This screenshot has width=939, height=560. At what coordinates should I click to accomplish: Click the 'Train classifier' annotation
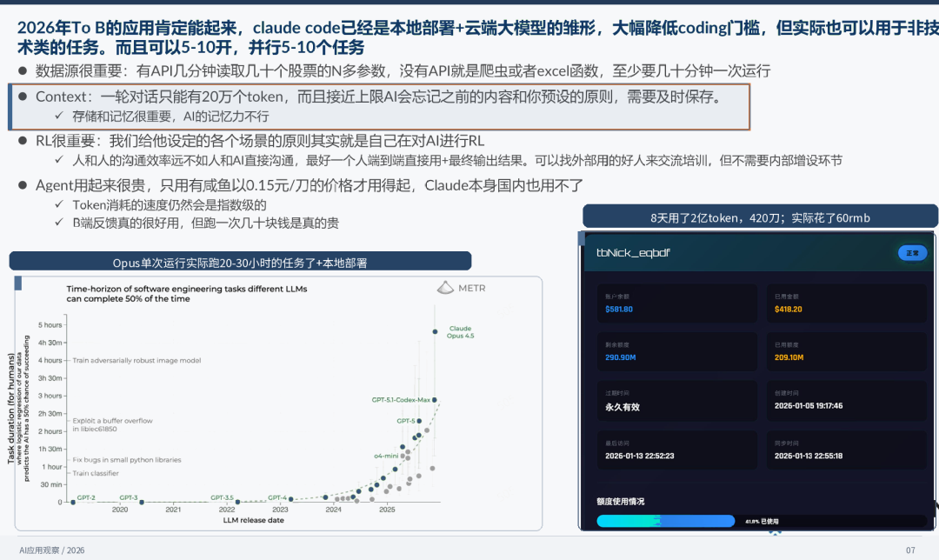[96, 473]
